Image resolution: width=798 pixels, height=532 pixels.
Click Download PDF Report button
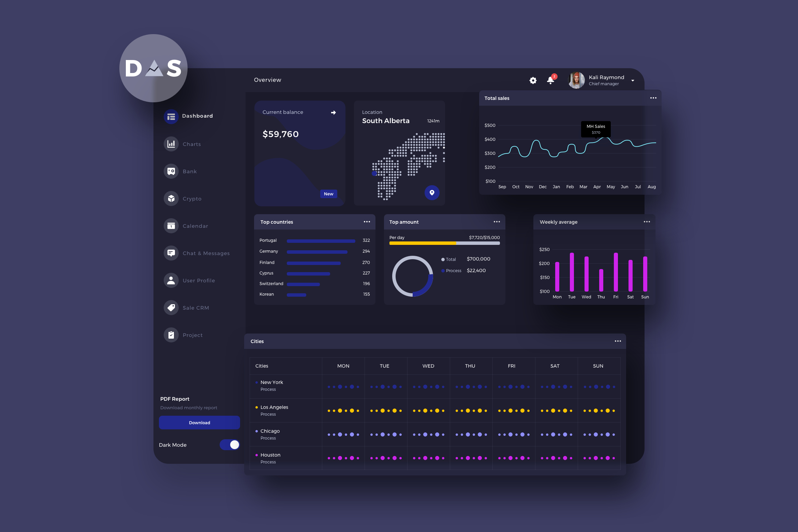pyautogui.click(x=200, y=422)
